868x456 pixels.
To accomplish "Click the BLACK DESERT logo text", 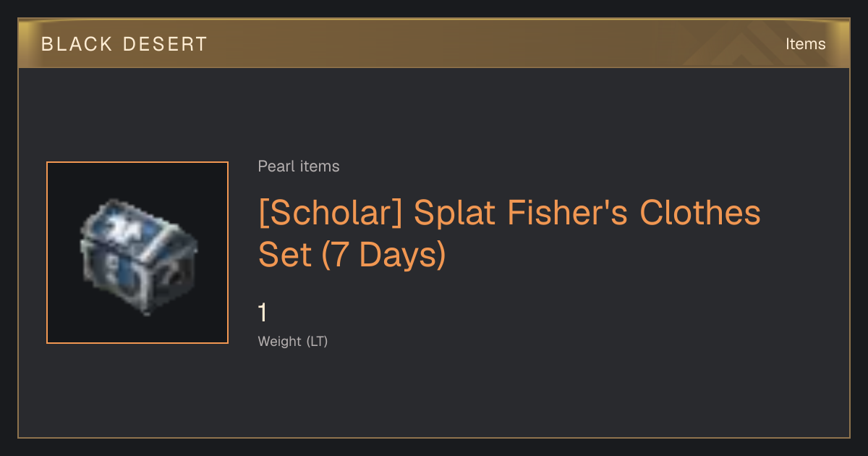I will click(124, 44).
